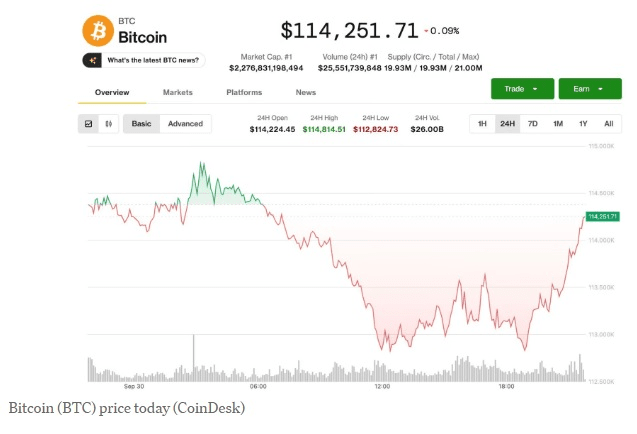Expand the Trade dropdown
Screen dimensions: 637x434
521,89
